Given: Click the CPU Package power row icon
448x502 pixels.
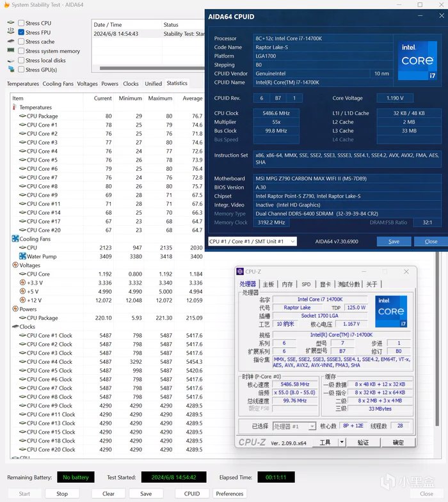Looking at the screenshot, I should pyautogui.click(x=22, y=318).
